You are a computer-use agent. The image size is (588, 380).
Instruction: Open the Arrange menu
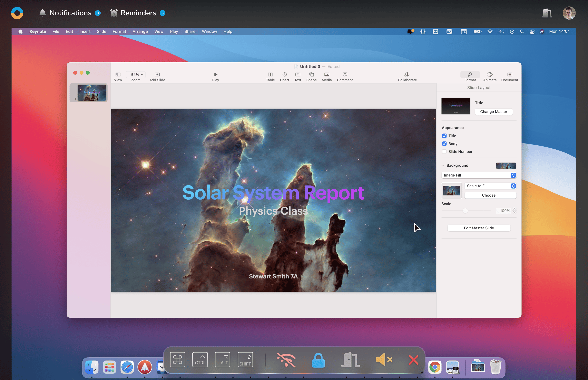click(x=140, y=31)
